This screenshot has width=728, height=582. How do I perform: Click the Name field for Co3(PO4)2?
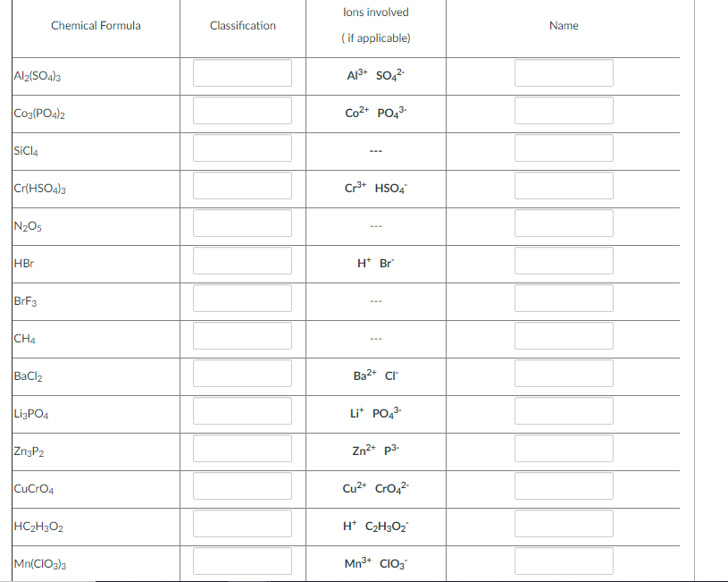coord(564,110)
